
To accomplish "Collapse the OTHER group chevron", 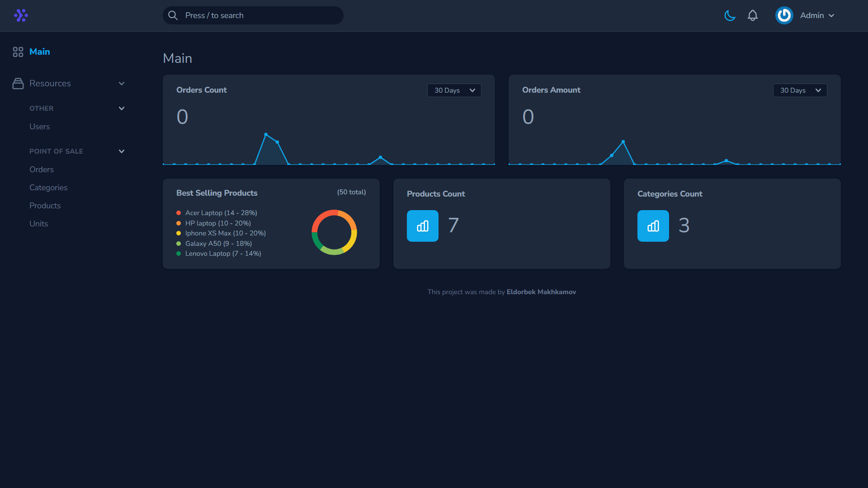I will (121, 108).
